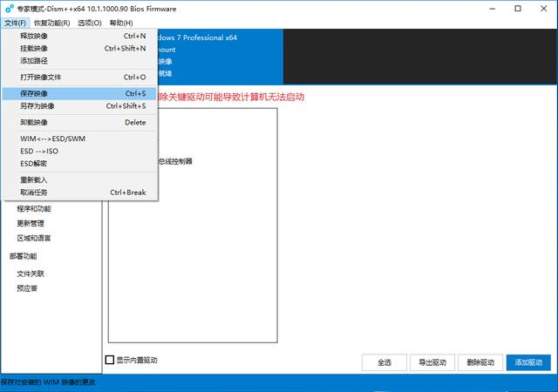Maximize the Dism++ window
Image resolution: width=558 pixels, height=392 pixels.
[518, 9]
